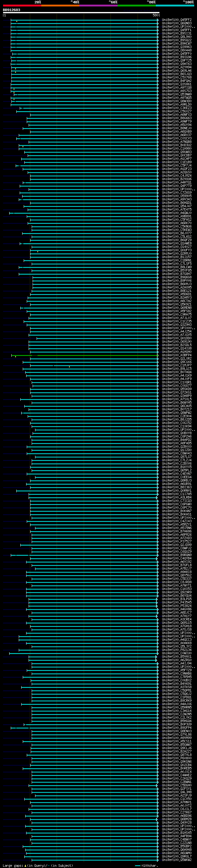Select the label UniRef100_A1HUH0
The height and width of the screenshot is (868, 197).
click(x=177, y=352)
